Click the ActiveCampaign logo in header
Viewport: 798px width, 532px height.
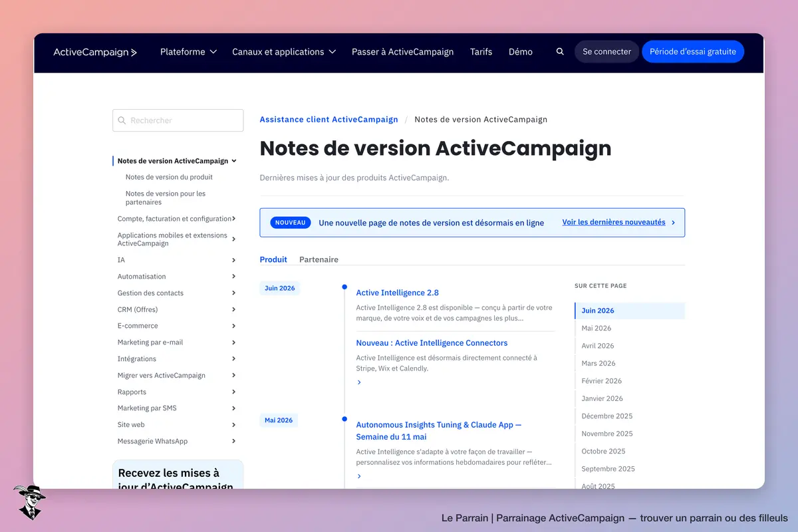pos(95,52)
